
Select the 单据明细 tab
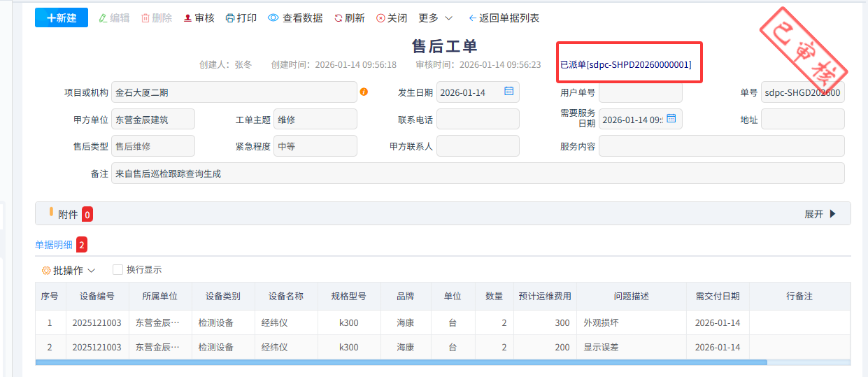pyautogui.click(x=54, y=245)
